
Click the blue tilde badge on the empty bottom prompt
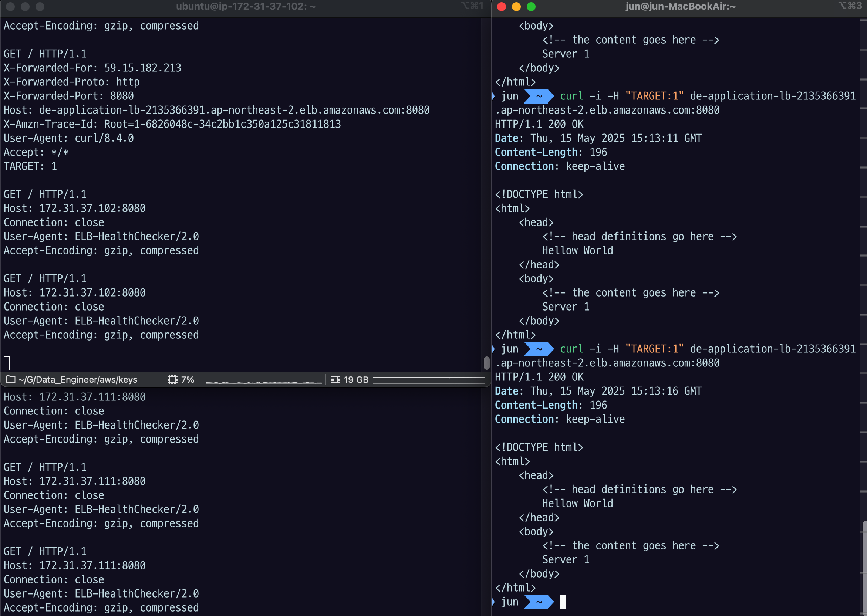[x=539, y=602]
